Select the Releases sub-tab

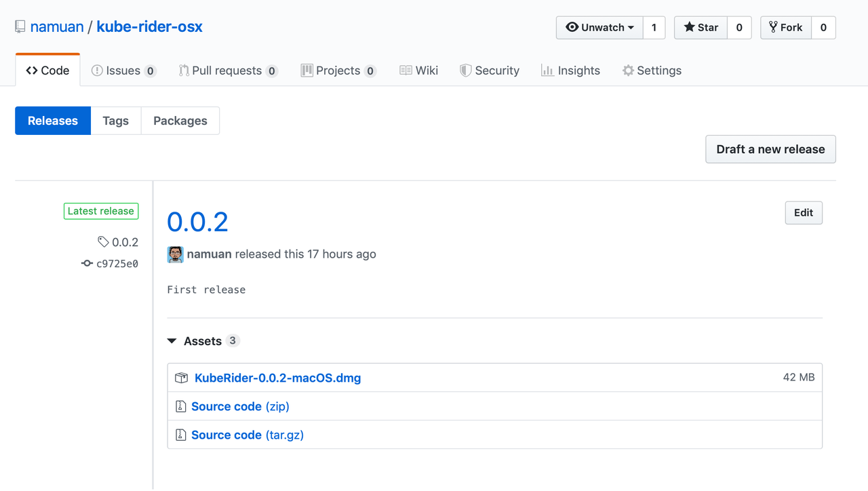(53, 121)
